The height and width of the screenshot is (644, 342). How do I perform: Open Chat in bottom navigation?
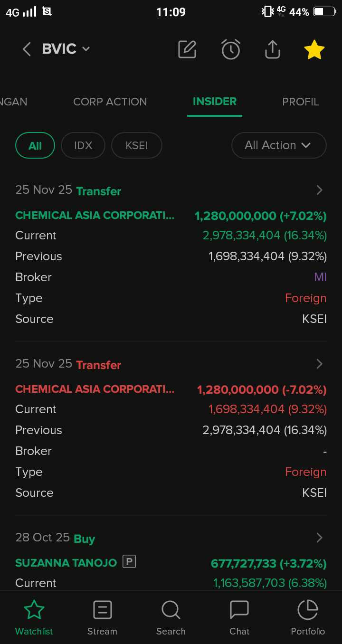click(239, 616)
